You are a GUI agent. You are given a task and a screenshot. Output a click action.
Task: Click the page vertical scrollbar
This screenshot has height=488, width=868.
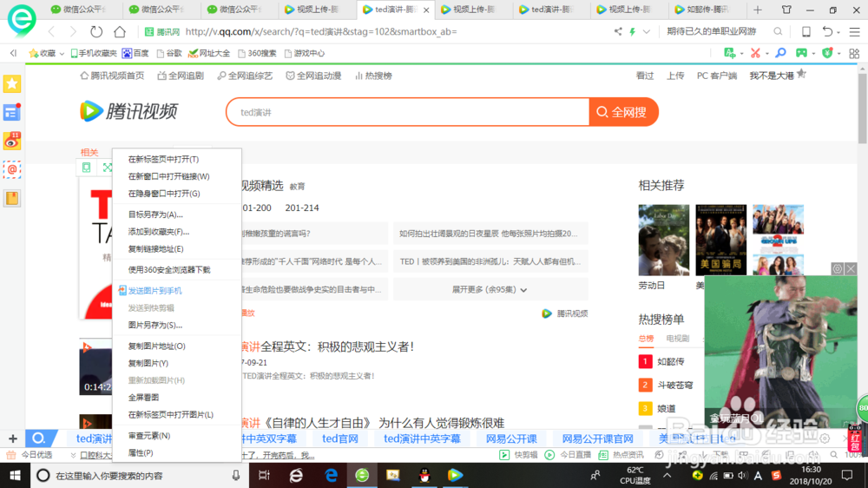(x=863, y=108)
